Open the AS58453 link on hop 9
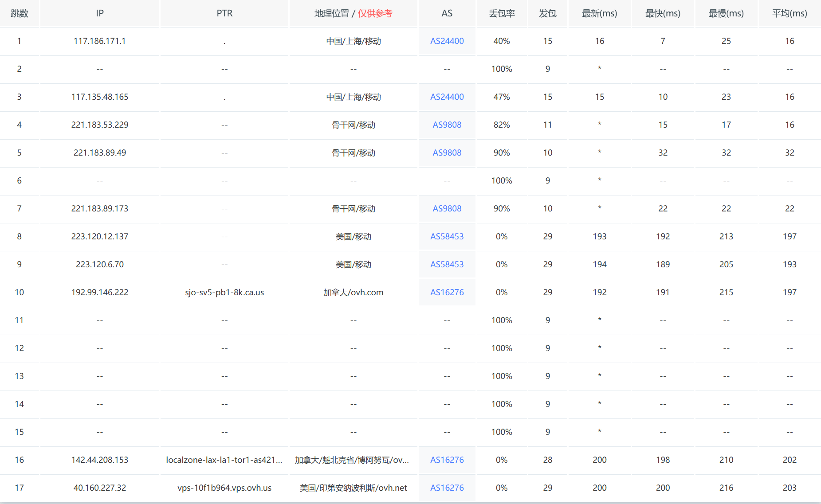 (446, 264)
